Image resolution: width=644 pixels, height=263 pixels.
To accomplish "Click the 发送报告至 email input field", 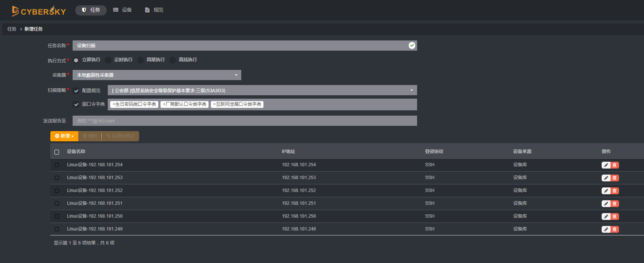I will (x=244, y=121).
